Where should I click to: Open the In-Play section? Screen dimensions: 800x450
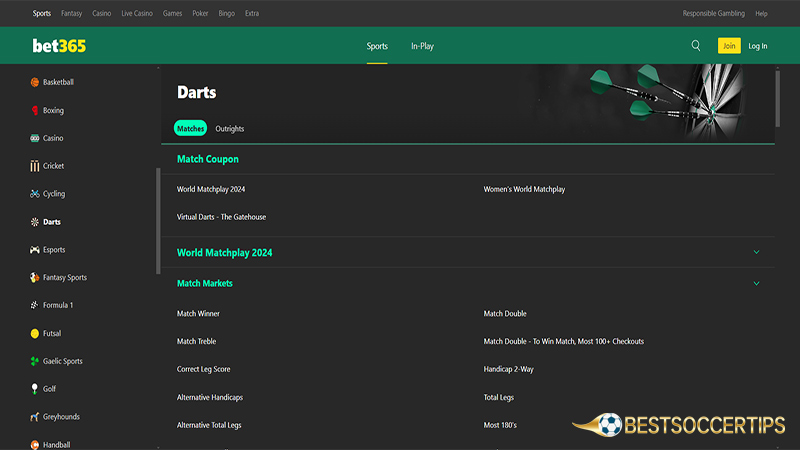pos(422,46)
